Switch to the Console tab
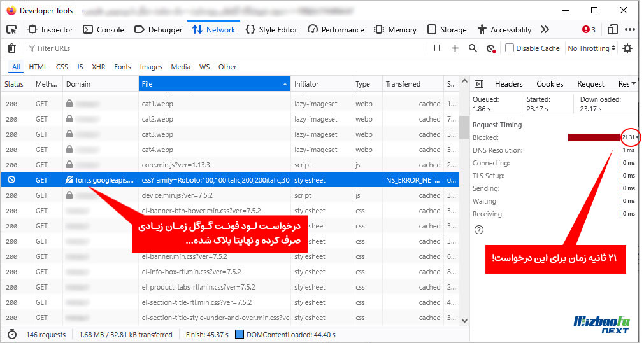Image resolution: width=644 pixels, height=343 pixels. click(x=103, y=29)
